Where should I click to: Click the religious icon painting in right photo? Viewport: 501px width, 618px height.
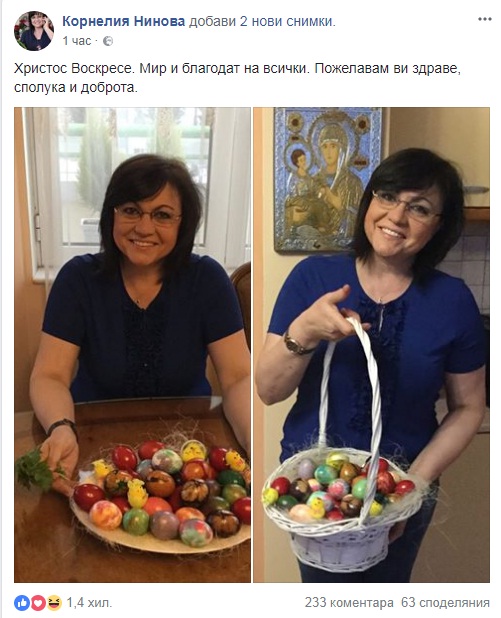click(x=328, y=180)
